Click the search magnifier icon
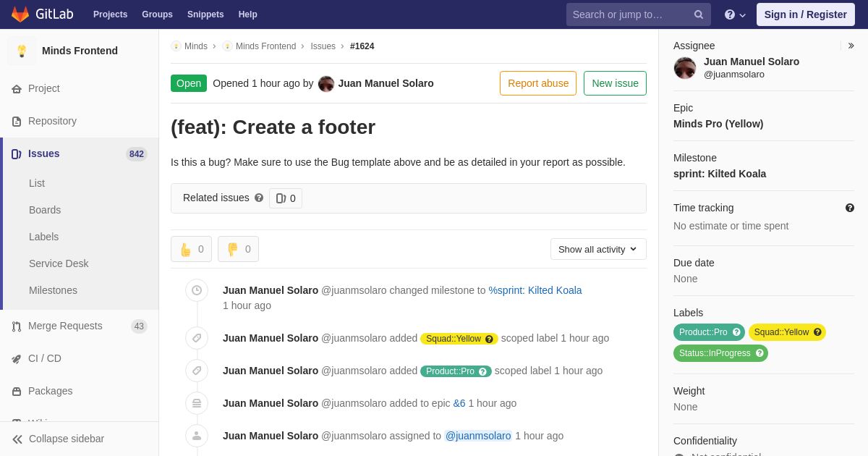The image size is (868, 456). click(x=699, y=14)
